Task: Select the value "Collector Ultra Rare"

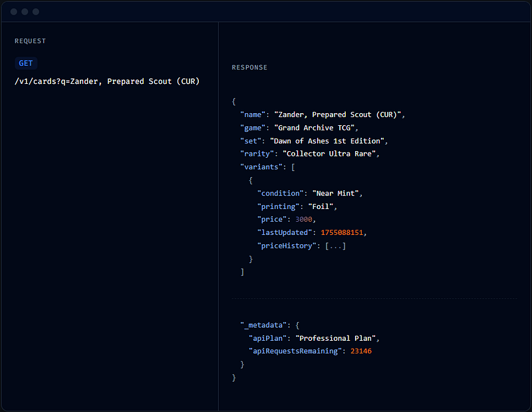Action: tap(329, 154)
